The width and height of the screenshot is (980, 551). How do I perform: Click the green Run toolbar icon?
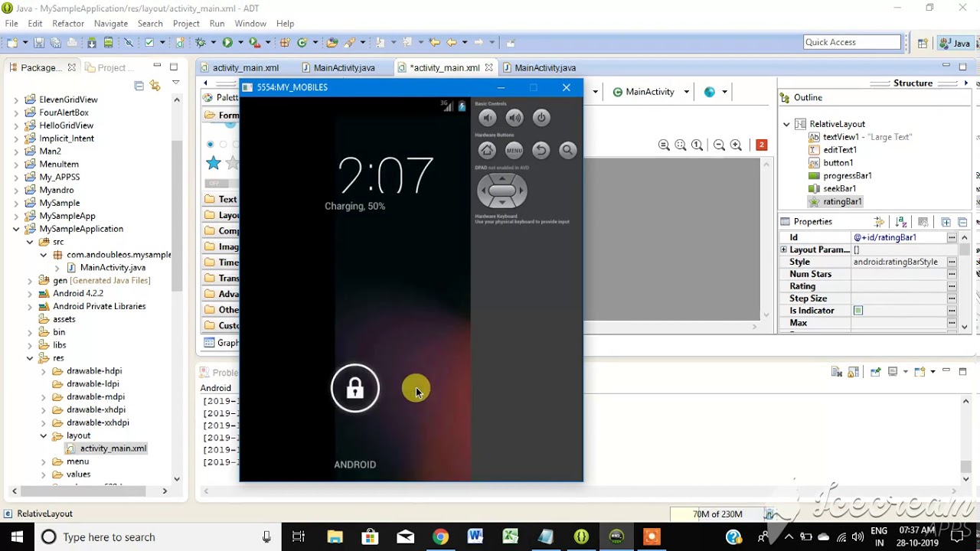227,43
